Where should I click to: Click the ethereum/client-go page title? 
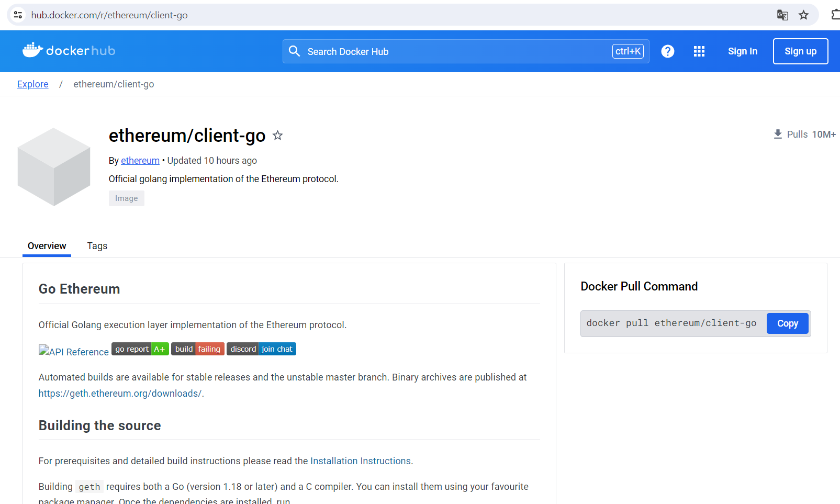point(187,136)
